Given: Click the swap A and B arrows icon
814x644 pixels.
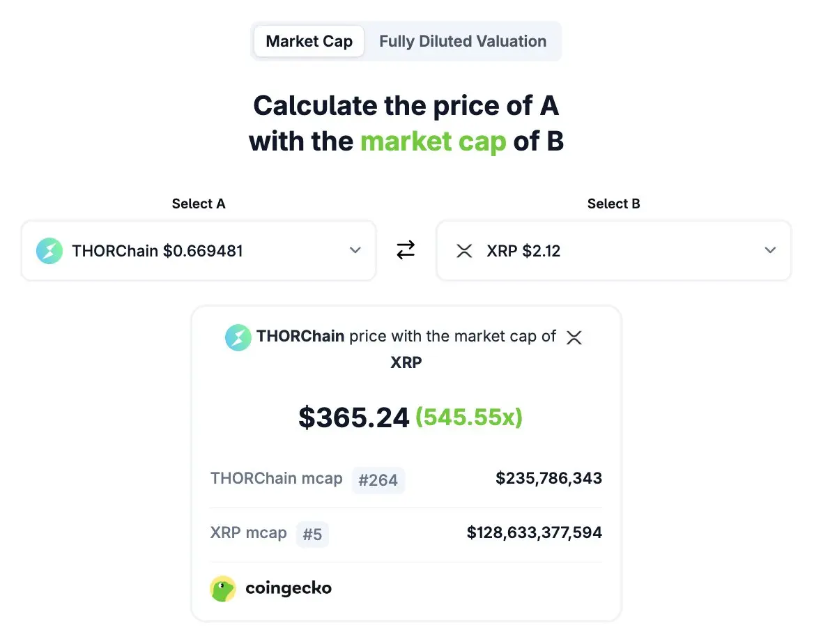Looking at the screenshot, I should 406,250.
